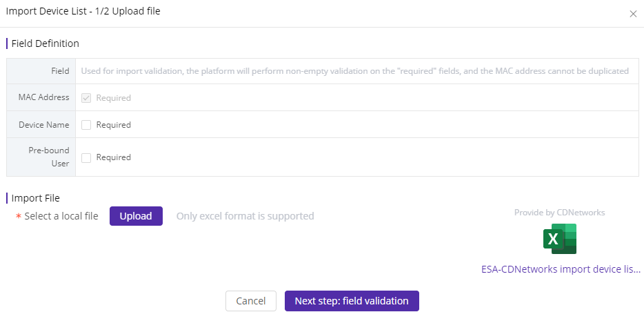
Task: Select the Import File section heading
Action: point(36,198)
